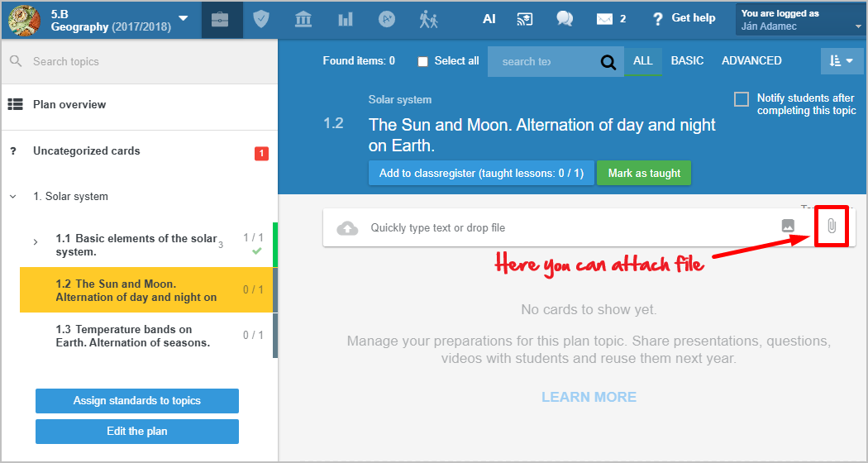Open the bar chart statistics icon

pyautogui.click(x=345, y=19)
